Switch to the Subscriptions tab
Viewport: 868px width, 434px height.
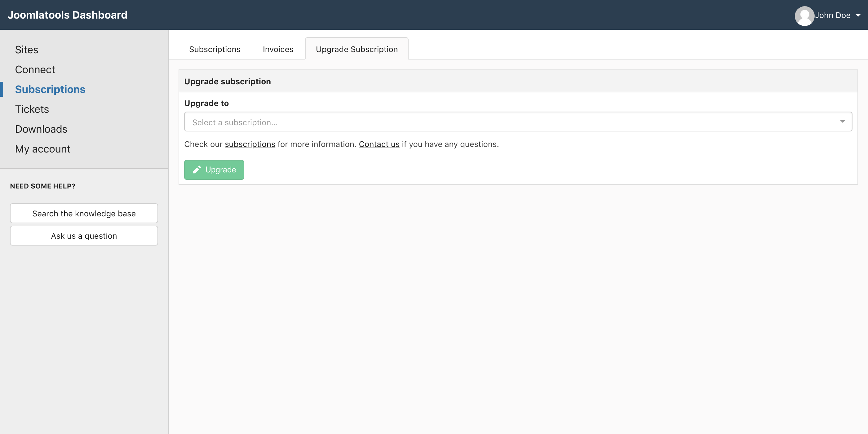pos(215,49)
